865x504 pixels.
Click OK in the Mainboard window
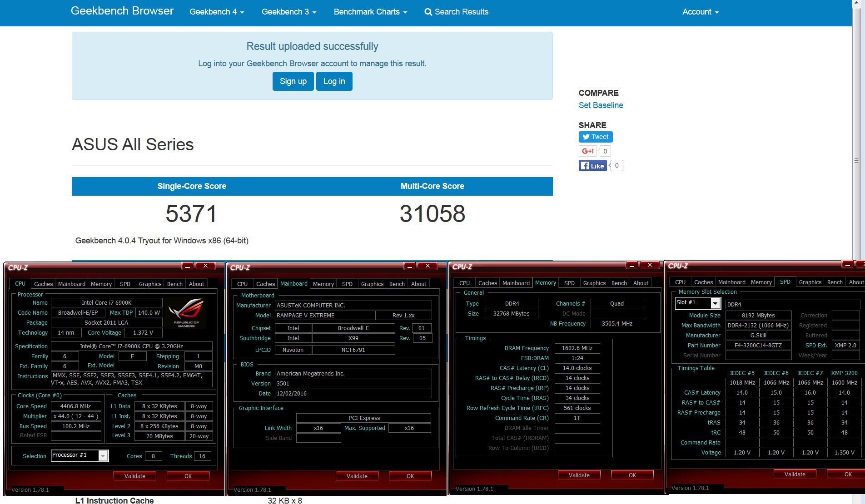coord(410,476)
